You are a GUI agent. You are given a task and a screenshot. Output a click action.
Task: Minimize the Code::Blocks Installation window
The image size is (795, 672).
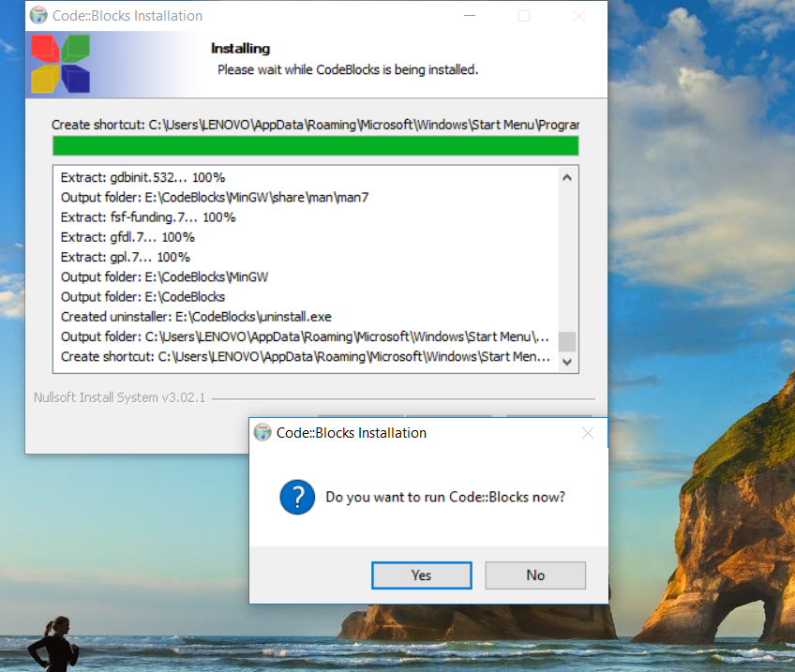pyautogui.click(x=470, y=16)
